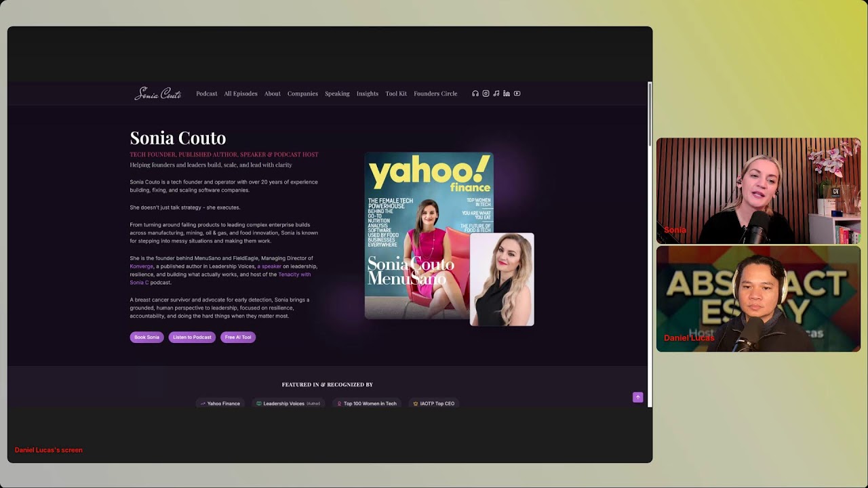Image resolution: width=868 pixels, height=488 pixels.
Task: Open the headphones podcast icon in navbar
Action: click(x=475, y=94)
